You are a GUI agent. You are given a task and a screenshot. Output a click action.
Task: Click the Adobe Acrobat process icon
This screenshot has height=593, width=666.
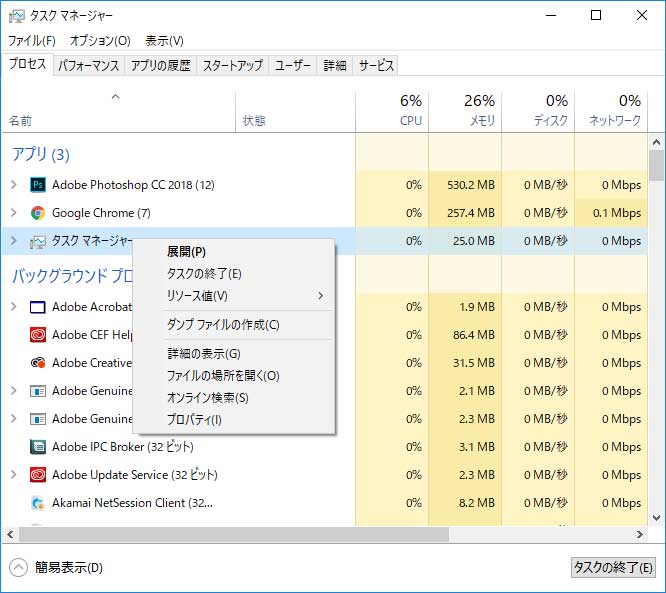38,307
